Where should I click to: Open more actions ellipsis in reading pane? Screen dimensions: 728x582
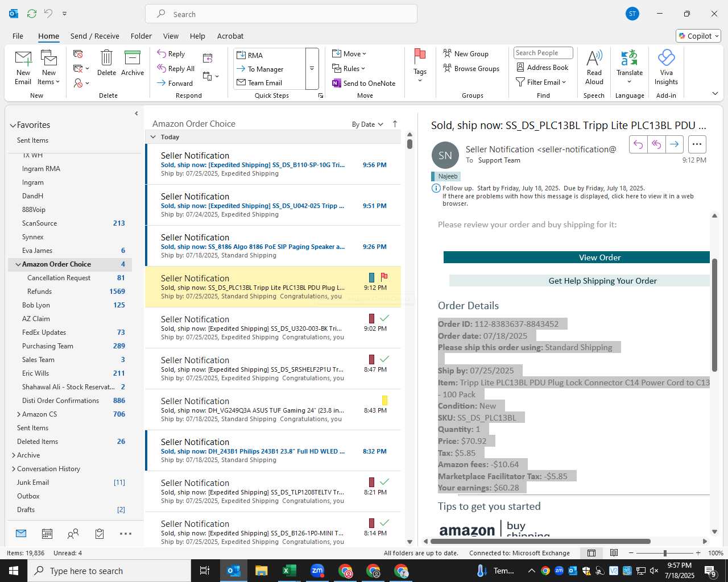point(697,144)
